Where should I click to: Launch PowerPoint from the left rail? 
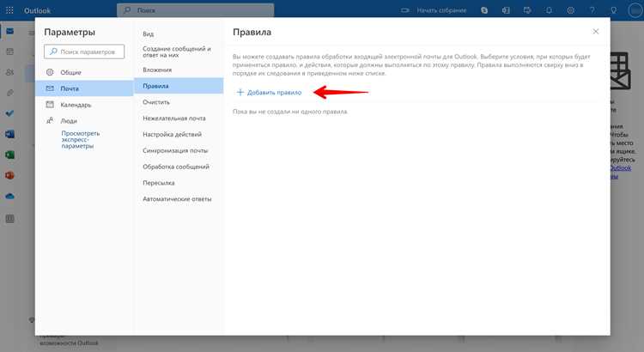point(9,175)
